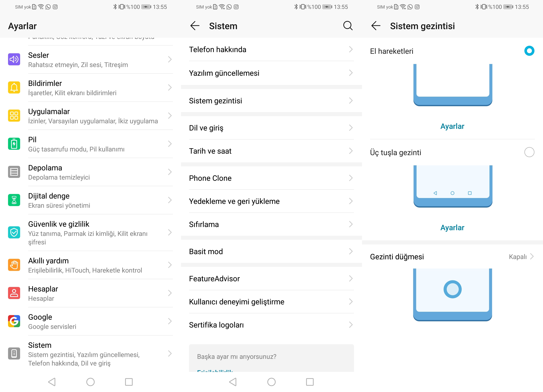Expand the Telefon hakkında chevron
This screenshot has height=392, width=543.
click(351, 50)
